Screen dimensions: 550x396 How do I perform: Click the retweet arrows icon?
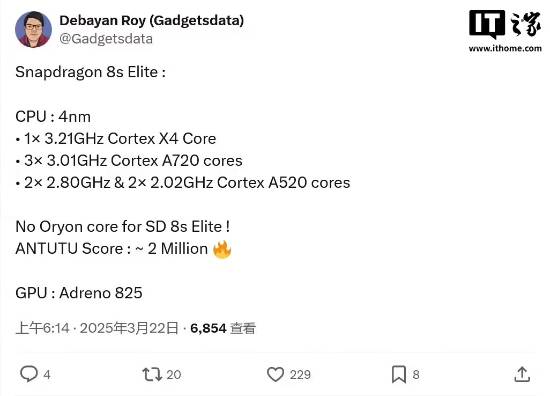152,374
